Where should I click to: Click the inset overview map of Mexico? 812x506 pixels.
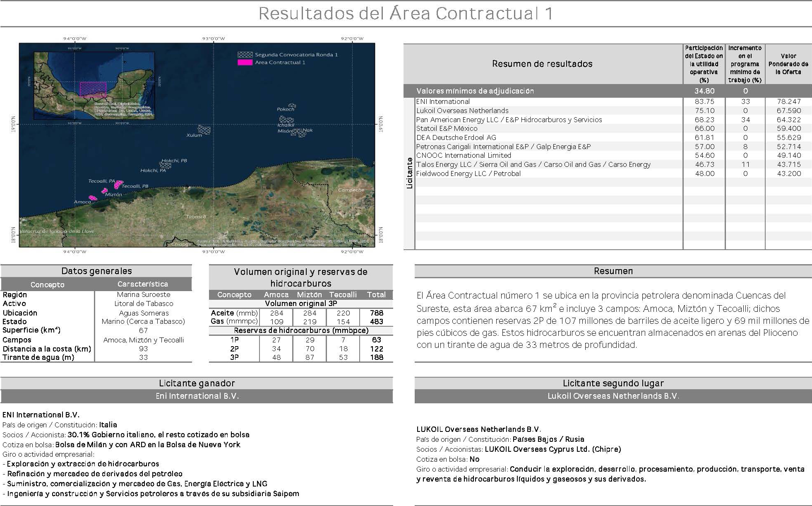(x=94, y=85)
